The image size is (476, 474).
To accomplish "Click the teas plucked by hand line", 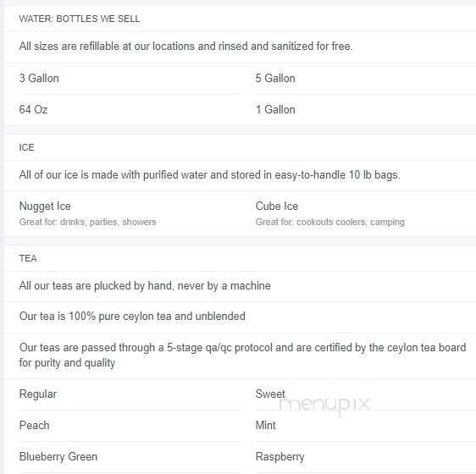I will coord(145,285).
